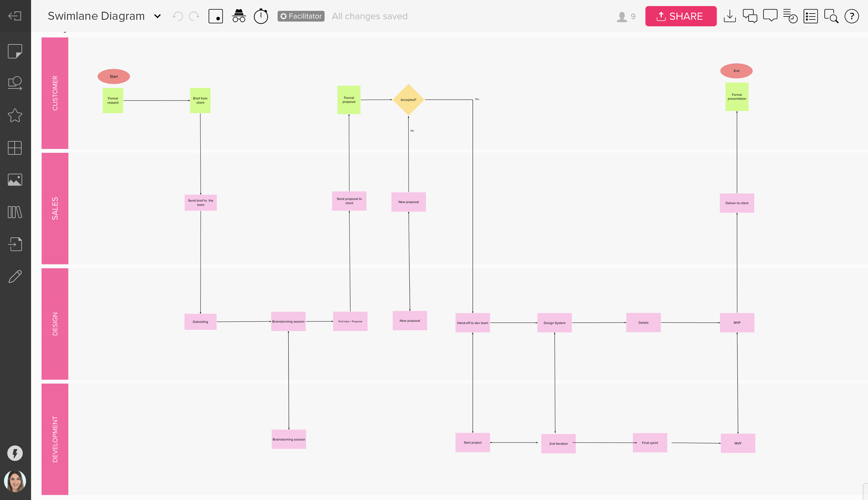Open the shapes and connectors tool
This screenshot has width=868, height=500.
point(15,83)
